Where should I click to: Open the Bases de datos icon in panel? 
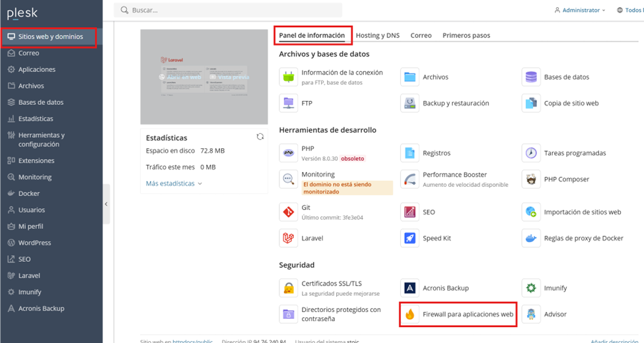pyautogui.click(x=530, y=77)
